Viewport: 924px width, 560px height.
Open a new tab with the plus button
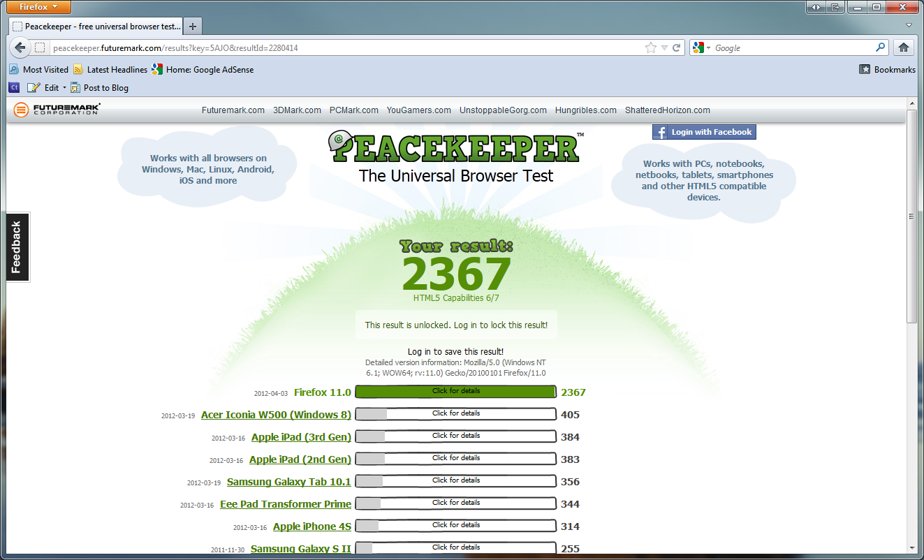tap(193, 27)
